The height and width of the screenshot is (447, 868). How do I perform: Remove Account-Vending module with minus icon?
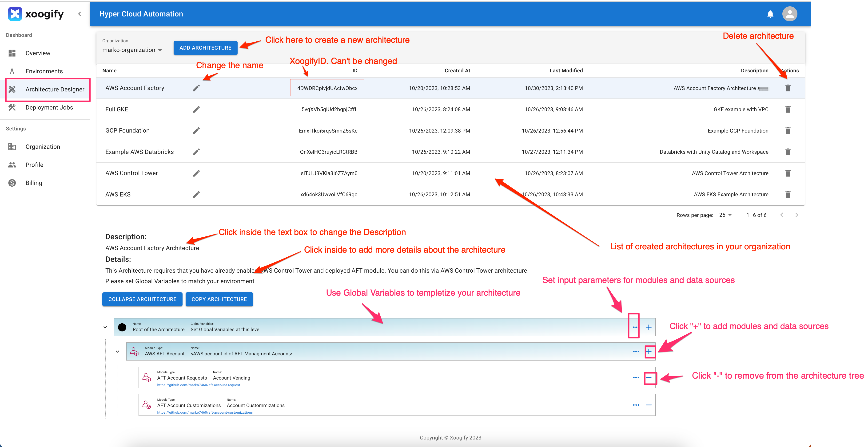click(x=649, y=378)
